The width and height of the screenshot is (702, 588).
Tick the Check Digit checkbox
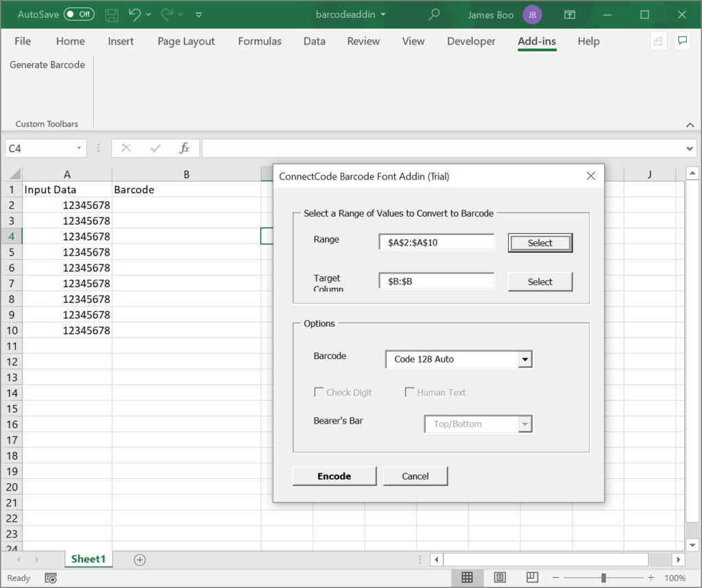coord(319,393)
